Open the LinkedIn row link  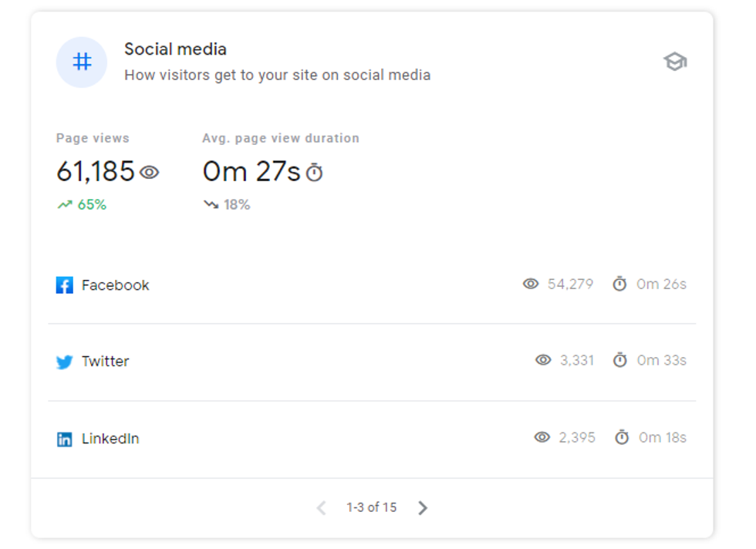(x=110, y=439)
